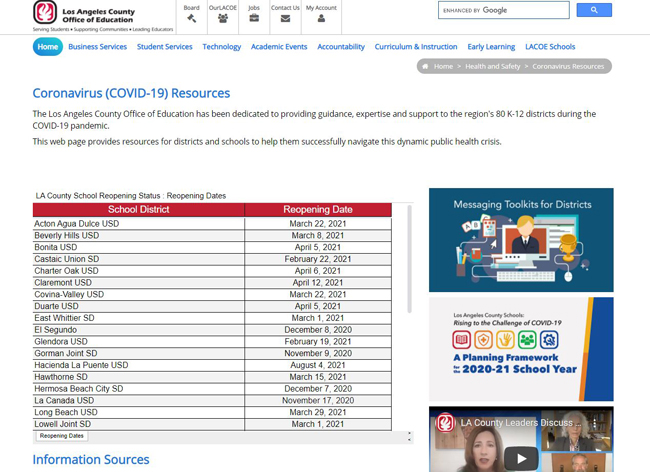Play the LA County Leaders video
Screen dimensions: 650x472
coord(521,458)
